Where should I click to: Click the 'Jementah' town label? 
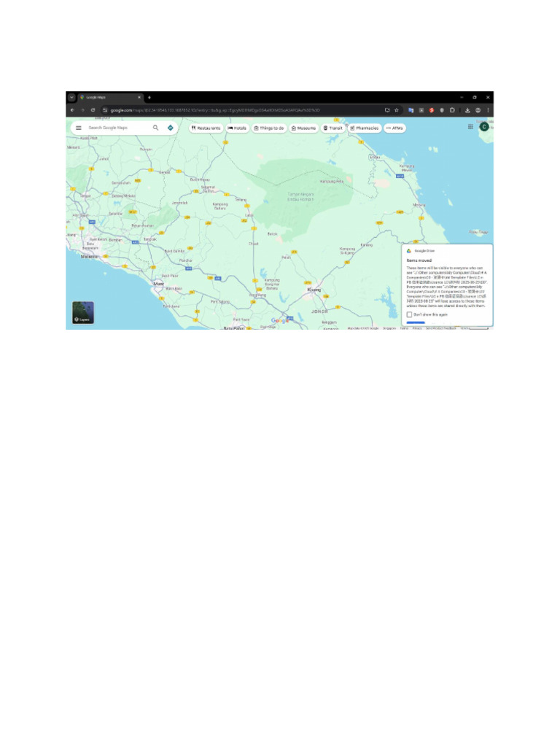(x=179, y=203)
